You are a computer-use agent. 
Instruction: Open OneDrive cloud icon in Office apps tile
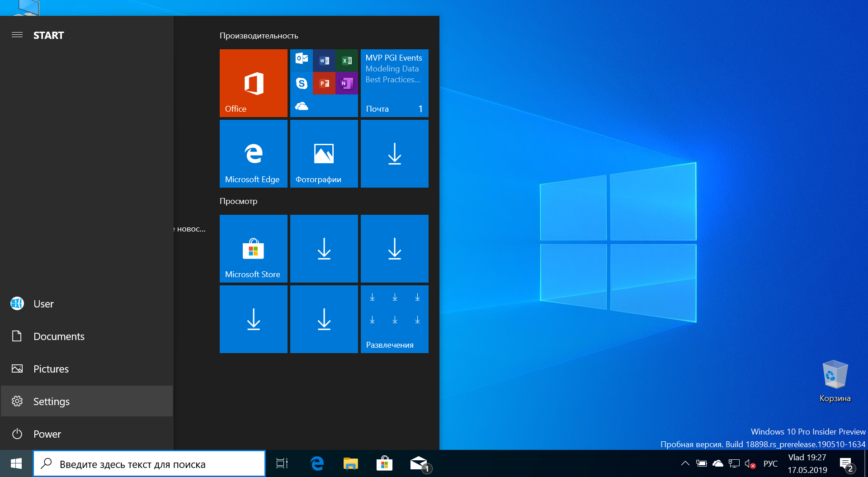click(302, 106)
